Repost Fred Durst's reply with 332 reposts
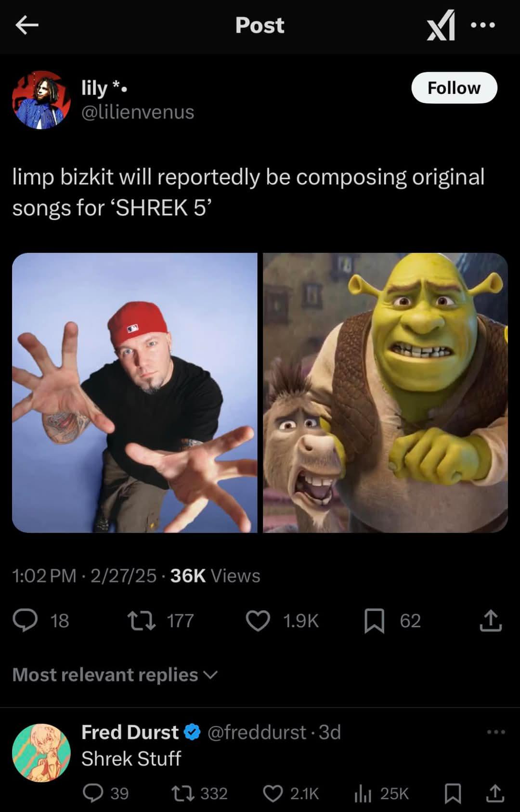Screen dimensions: 520x812 click(x=183, y=793)
